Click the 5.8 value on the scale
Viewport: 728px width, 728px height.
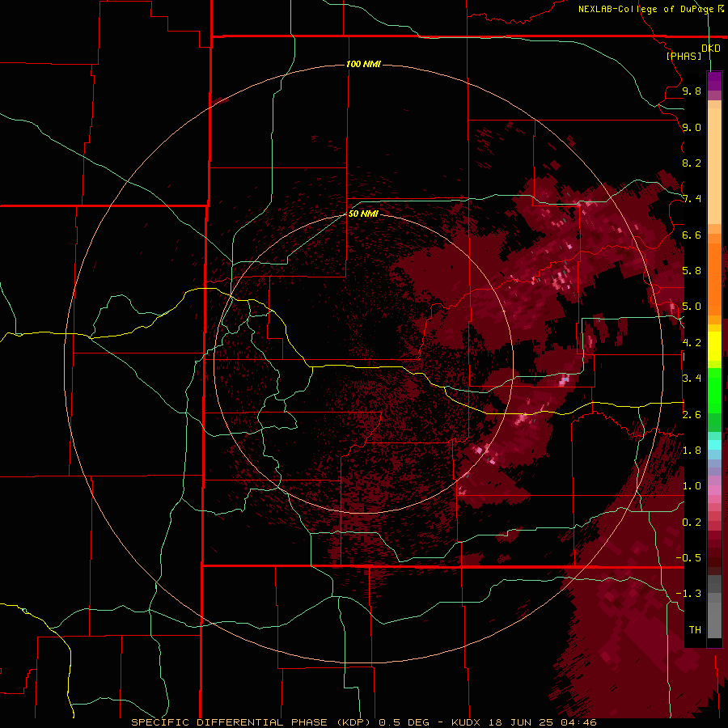(692, 271)
